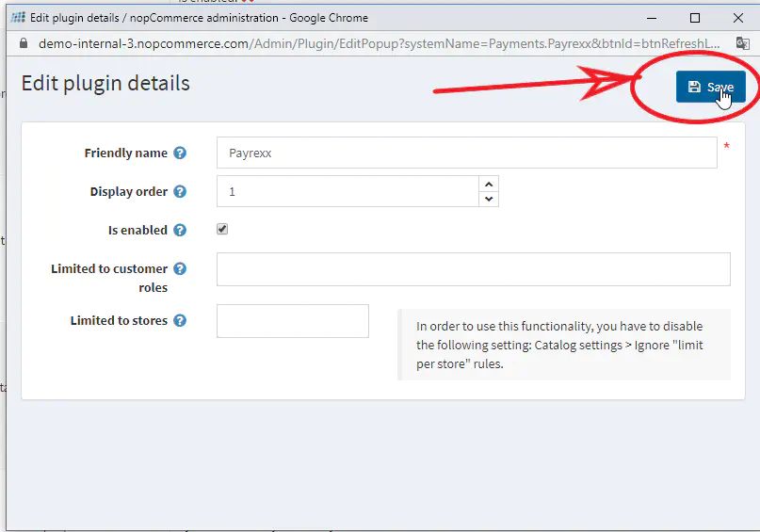Click help icon beside Is enabled

pyautogui.click(x=180, y=231)
